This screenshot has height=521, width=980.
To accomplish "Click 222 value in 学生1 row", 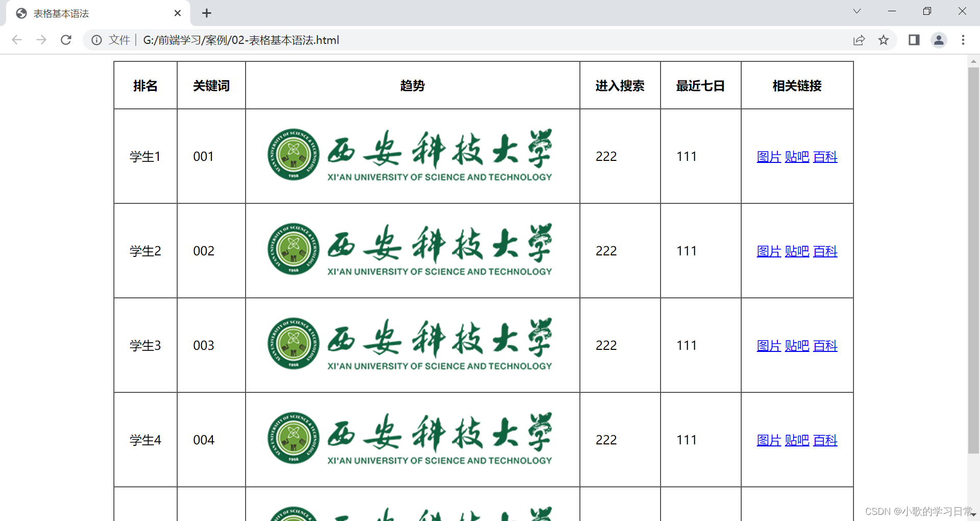I will (x=606, y=156).
